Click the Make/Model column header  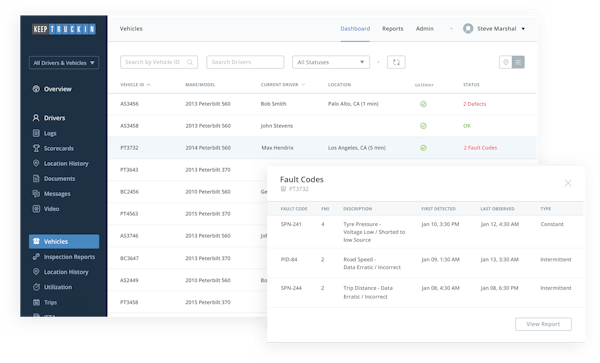(200, 85)
